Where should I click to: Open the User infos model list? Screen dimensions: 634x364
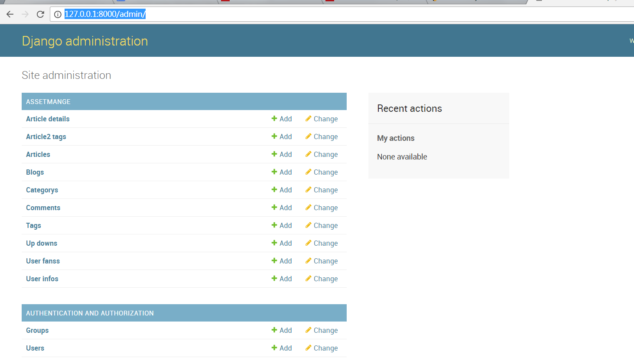coord(42,279)
